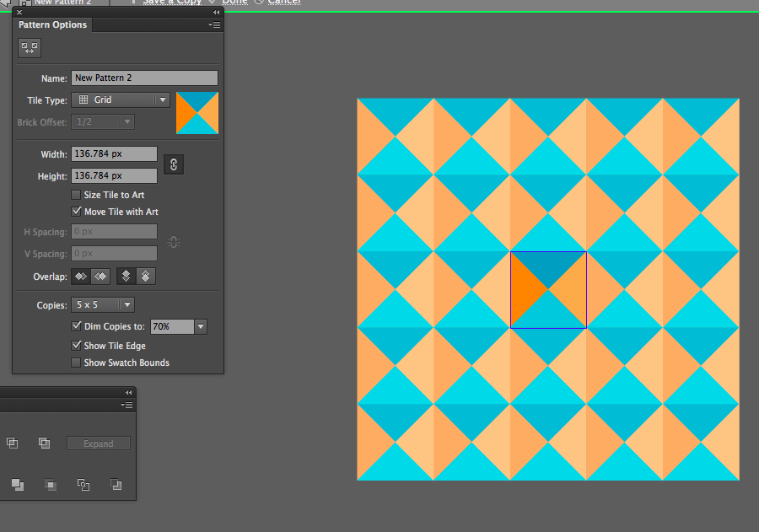Enable Show Swatch Bounds checkbox
759x532 pixels.
point(76,363)
